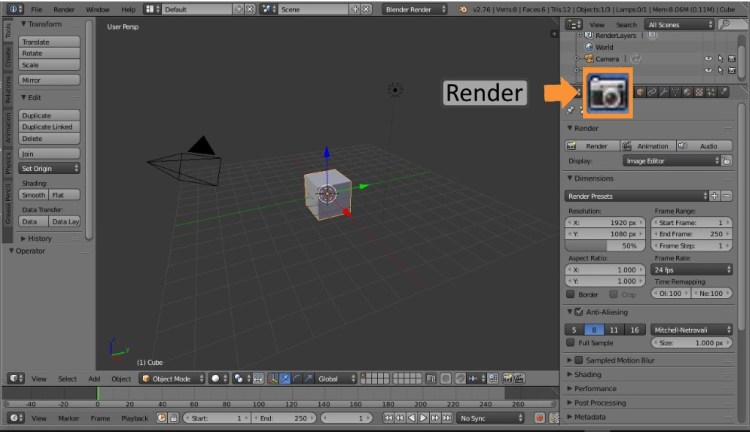Open the No Sync dropdown in timeline
Viewport: 750px width, 432px height.
(490, 418)
